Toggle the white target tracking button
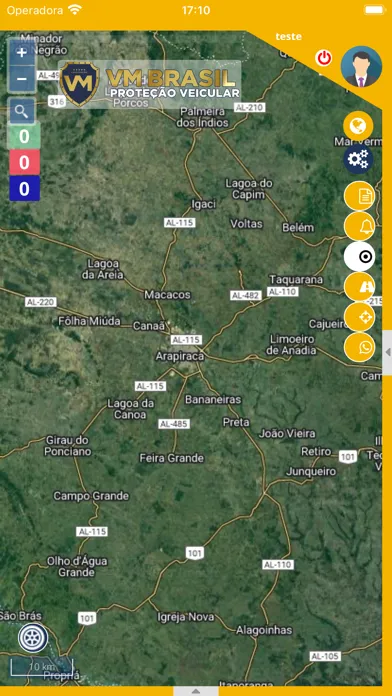392x696 pixels. (360, 257)
